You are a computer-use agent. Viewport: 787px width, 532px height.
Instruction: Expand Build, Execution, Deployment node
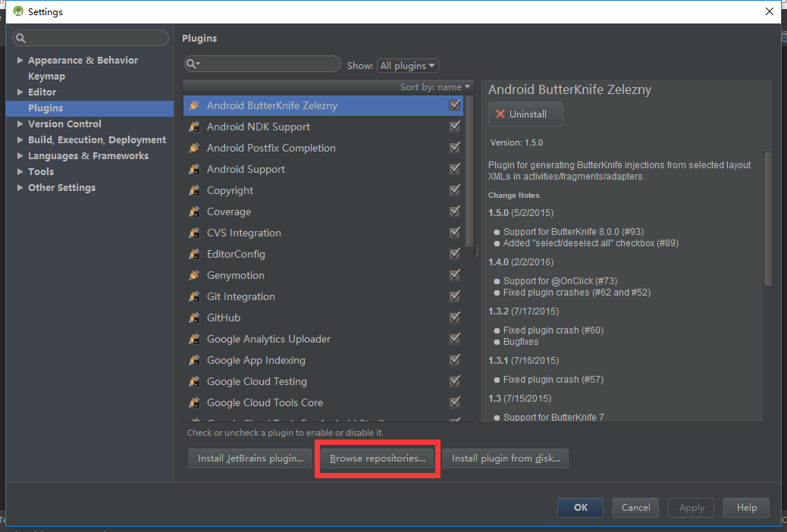[20, 140]
